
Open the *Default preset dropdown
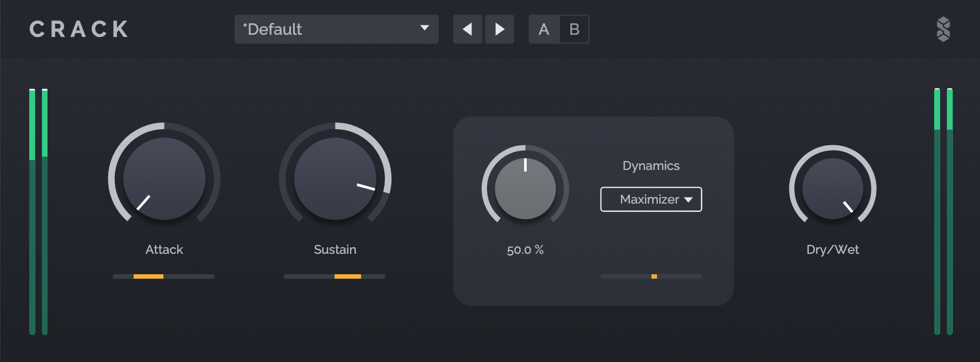336,29
